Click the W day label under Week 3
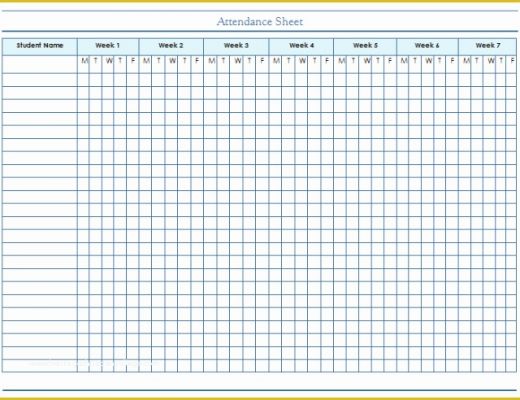This screenshot has height=400, width=520. point(237,61)
